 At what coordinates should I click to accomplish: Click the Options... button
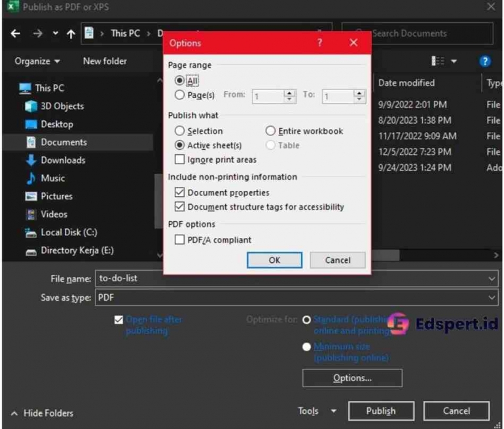point(352,378)
